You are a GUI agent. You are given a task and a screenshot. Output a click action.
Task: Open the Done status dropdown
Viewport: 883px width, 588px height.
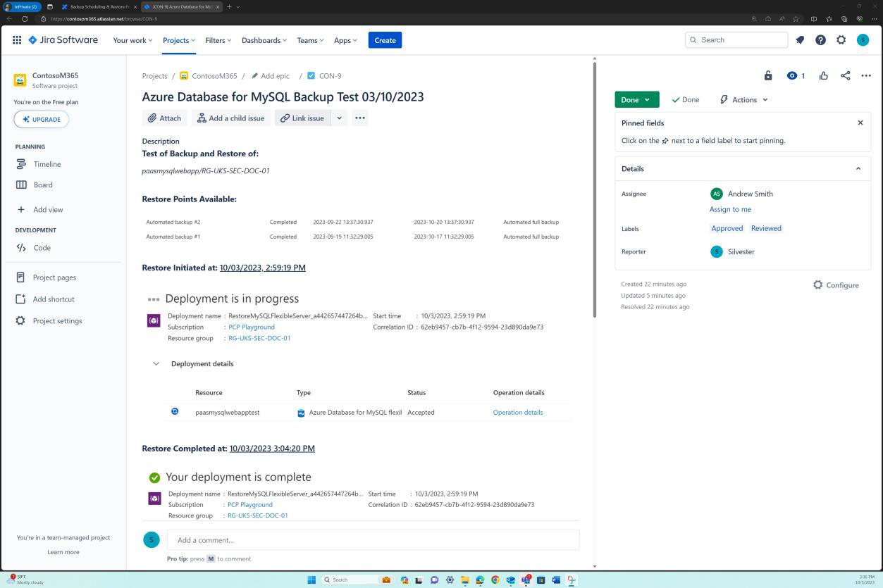[635, 99]
